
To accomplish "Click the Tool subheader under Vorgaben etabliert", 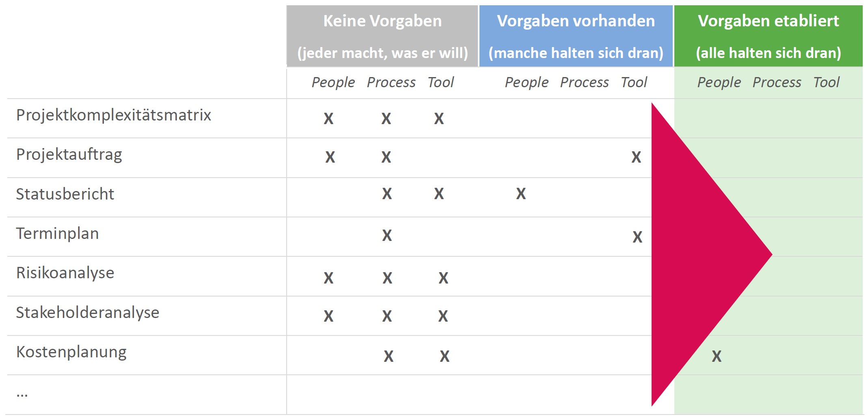I will [x=826, y=82].
